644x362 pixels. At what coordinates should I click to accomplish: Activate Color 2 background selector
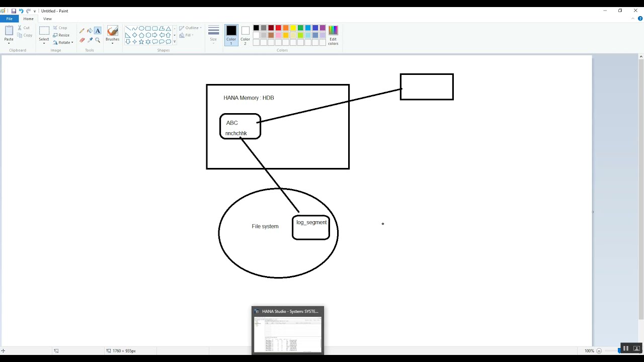click(245, 35)
